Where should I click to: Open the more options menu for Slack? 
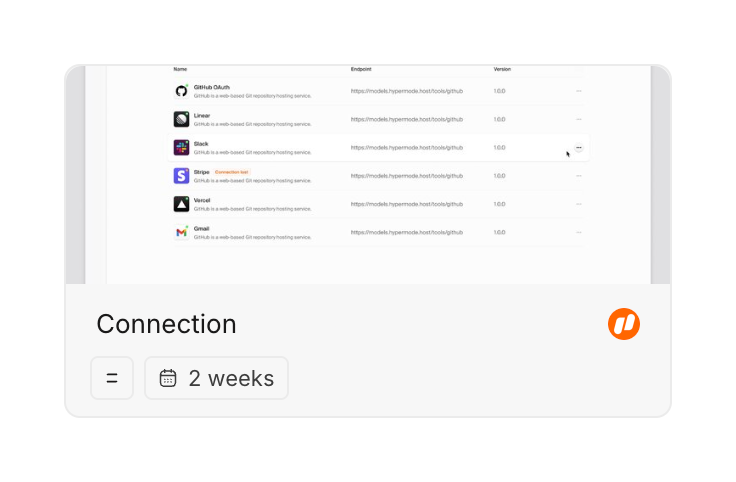[578, 148]
